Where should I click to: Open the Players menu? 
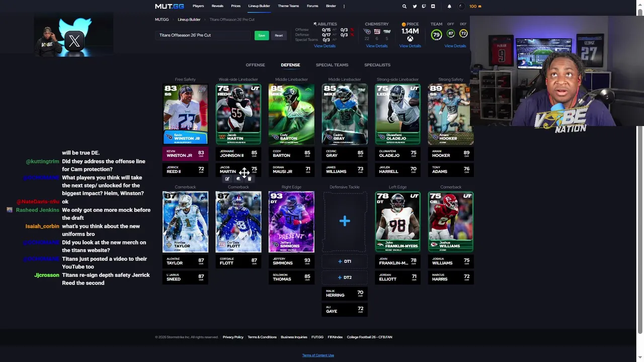[x=198, y=6]
